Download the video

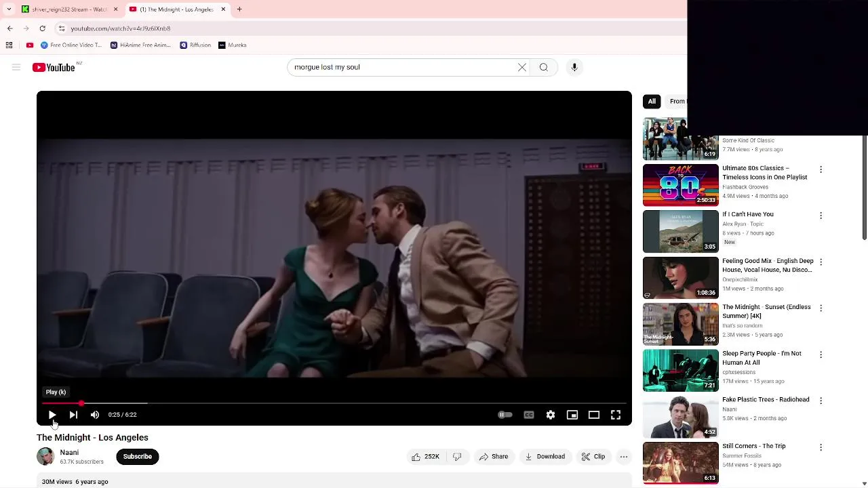[x=545, y=457]
